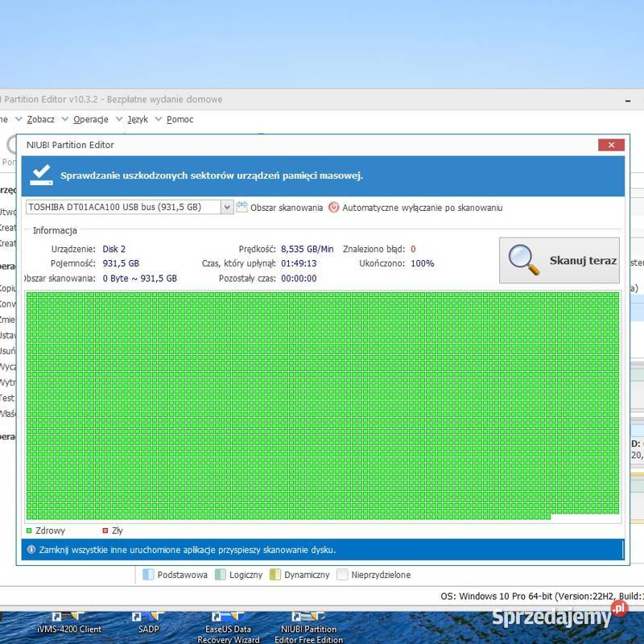
Task: Open the Pomoc menu
Action: [x=180, y=119]
